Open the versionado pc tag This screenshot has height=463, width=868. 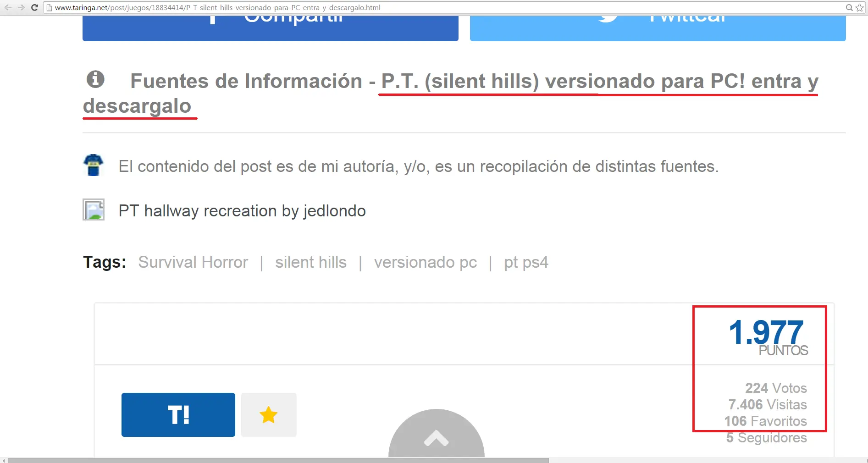426,262
